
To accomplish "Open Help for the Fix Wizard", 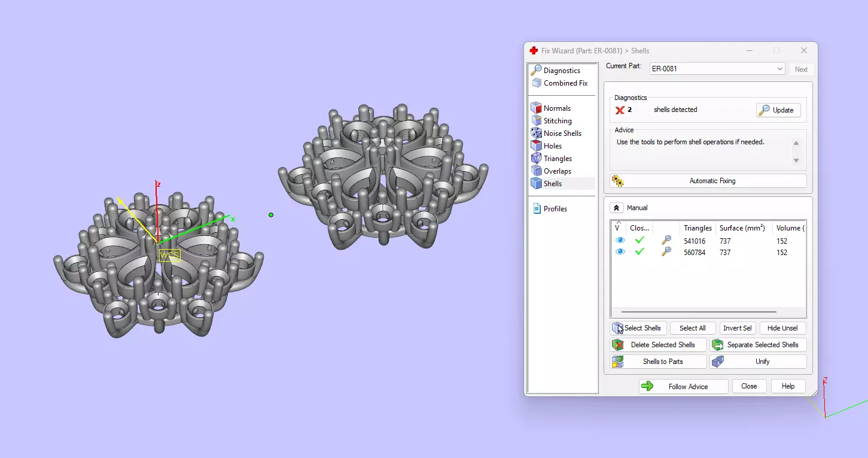I will pyautogui.click(x=788, y=386).
